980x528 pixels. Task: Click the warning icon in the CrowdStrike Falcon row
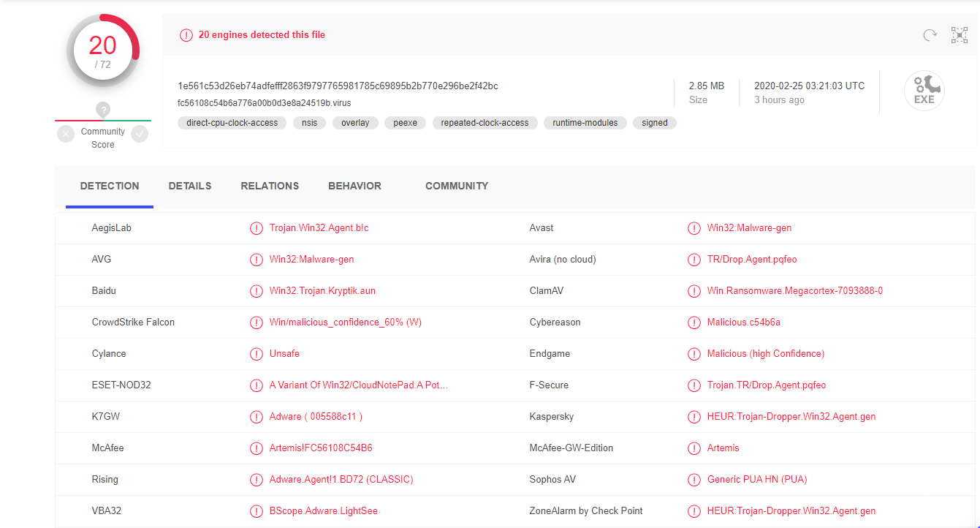point(257,323)
